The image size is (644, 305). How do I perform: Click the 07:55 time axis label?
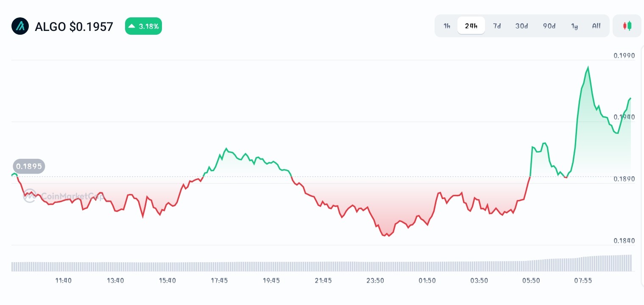[583, 280]
